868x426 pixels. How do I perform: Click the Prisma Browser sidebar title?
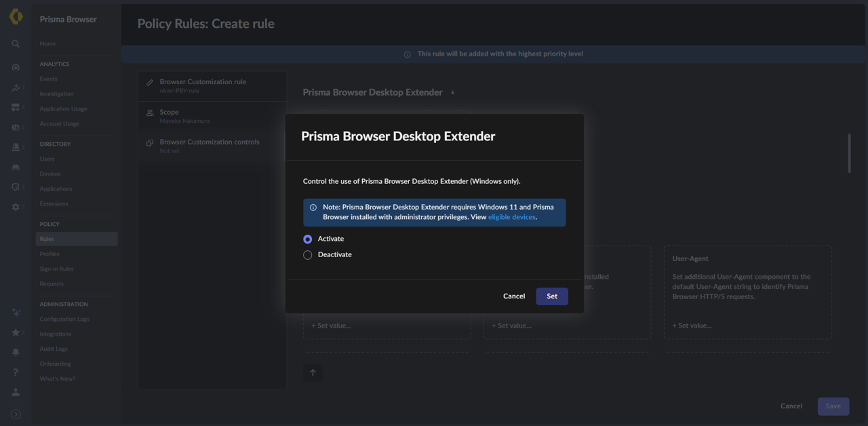68,20
